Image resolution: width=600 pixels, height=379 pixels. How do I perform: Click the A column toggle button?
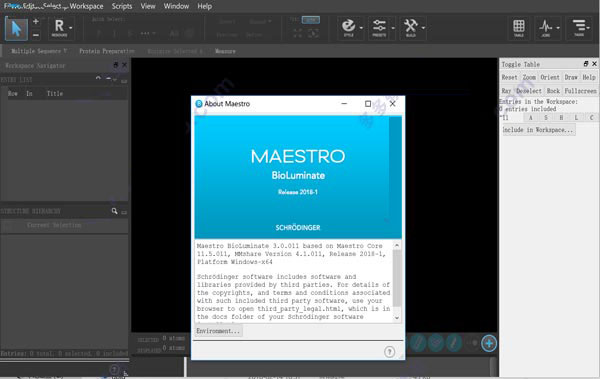click(531, 118)
